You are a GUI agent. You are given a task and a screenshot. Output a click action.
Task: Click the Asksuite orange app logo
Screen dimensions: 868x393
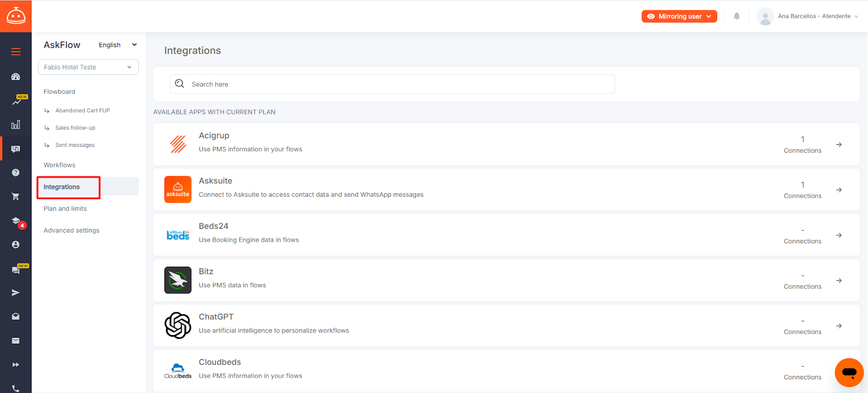tap(178, 190)
